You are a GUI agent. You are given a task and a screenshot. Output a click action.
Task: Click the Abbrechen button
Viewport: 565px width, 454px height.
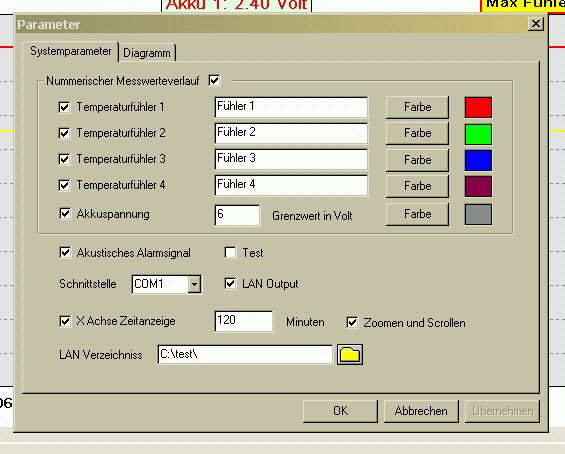coord(421,411)
